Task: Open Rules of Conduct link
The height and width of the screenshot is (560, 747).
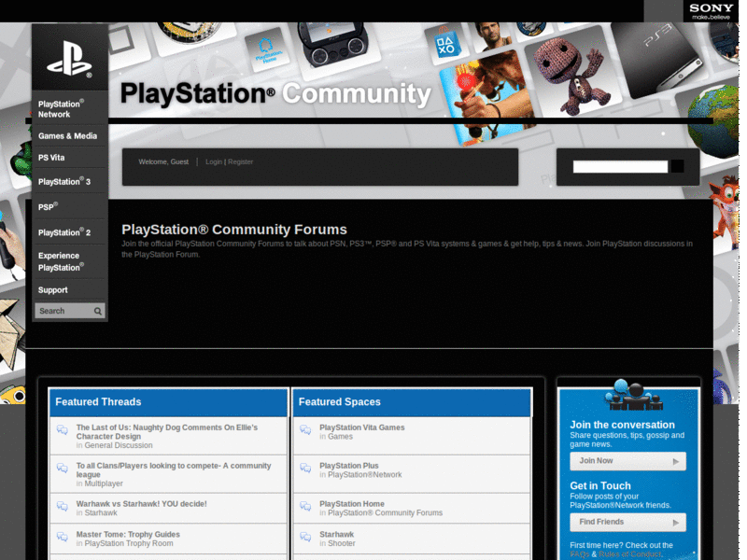Action: 629,554
